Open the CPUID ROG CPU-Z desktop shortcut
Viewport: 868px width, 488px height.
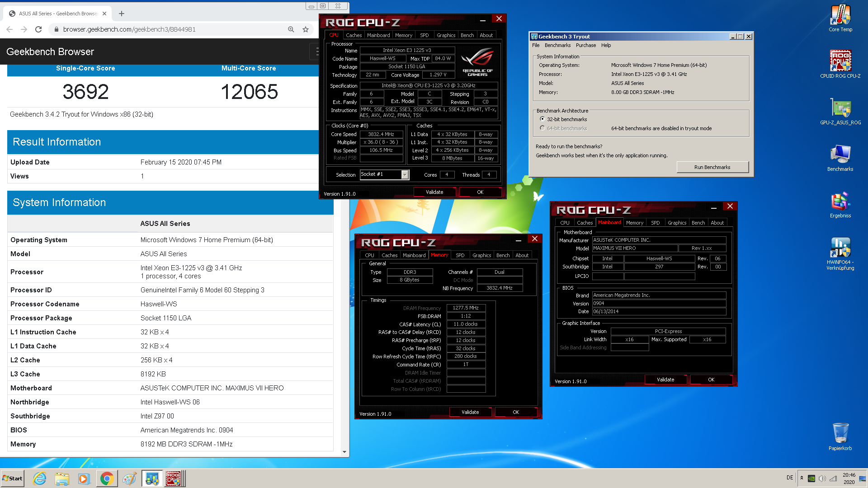coord(840,64)
